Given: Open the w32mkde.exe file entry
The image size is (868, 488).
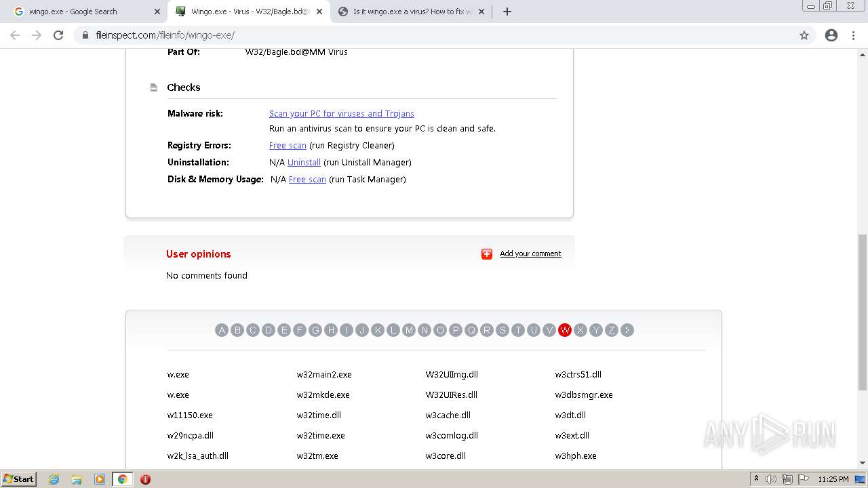Looking at the screenshot, I should 323,394.
